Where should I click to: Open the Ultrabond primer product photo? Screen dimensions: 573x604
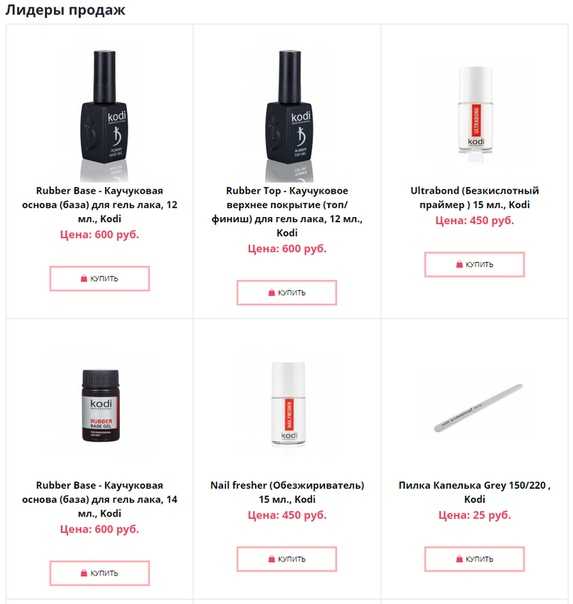click(475, 110)
